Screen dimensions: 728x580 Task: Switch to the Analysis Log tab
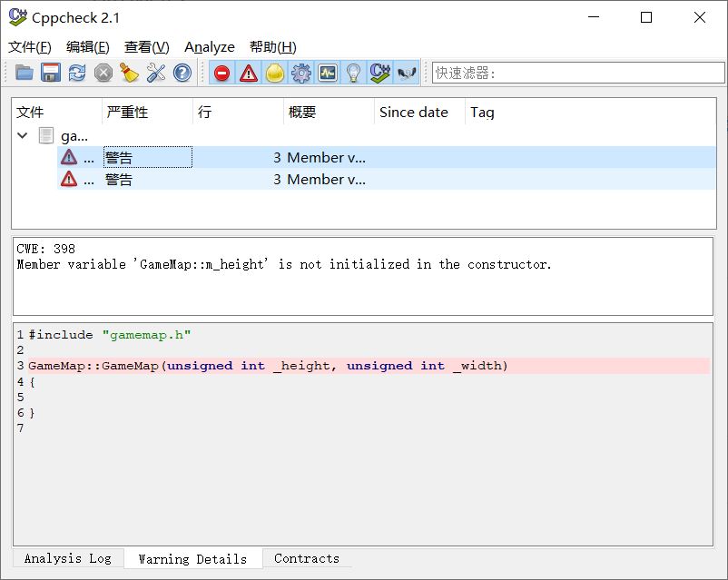coord(68,558)
